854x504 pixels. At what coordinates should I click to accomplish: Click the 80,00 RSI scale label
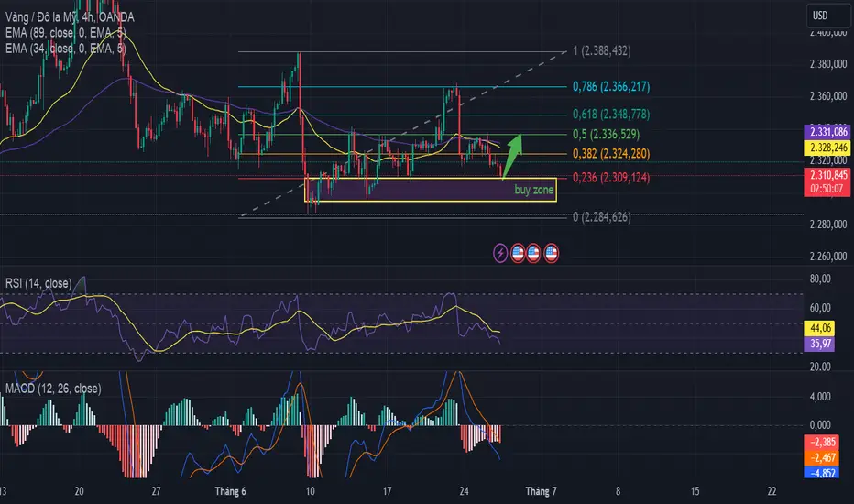(x=820, y=279)
